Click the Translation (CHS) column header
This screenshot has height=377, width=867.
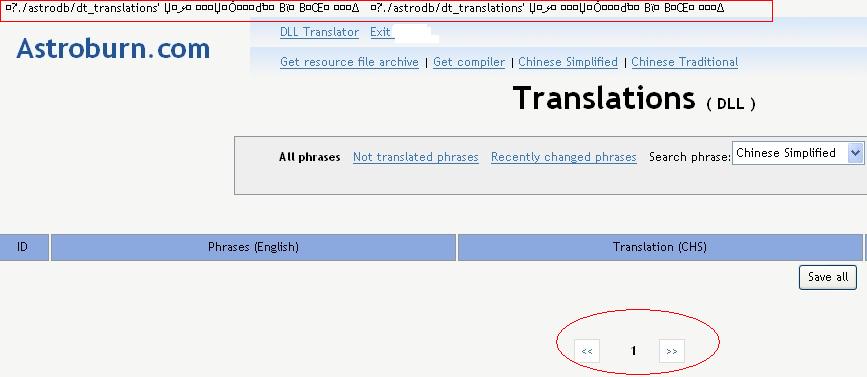click(660, 247)
